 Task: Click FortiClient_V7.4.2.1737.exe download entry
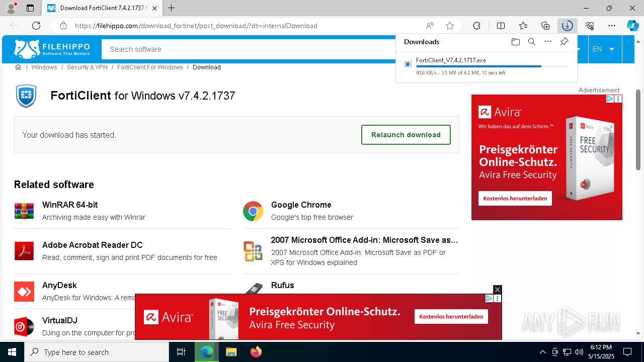click(x=451, y=60)
